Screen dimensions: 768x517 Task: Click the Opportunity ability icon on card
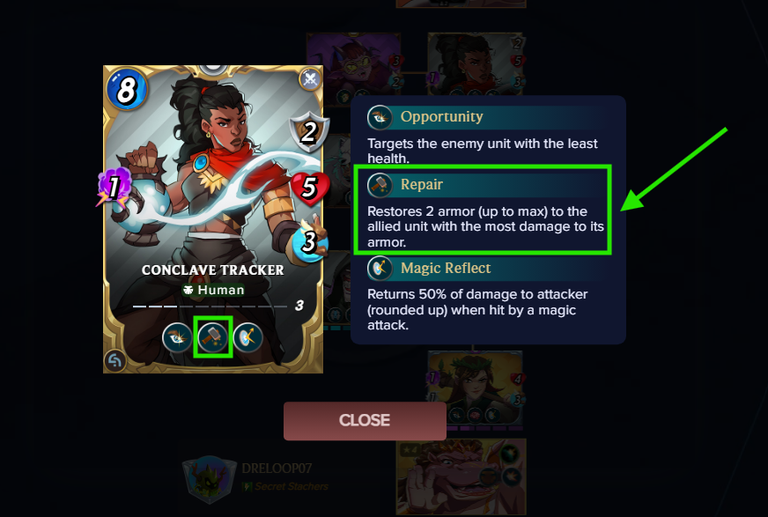[177, 338]
